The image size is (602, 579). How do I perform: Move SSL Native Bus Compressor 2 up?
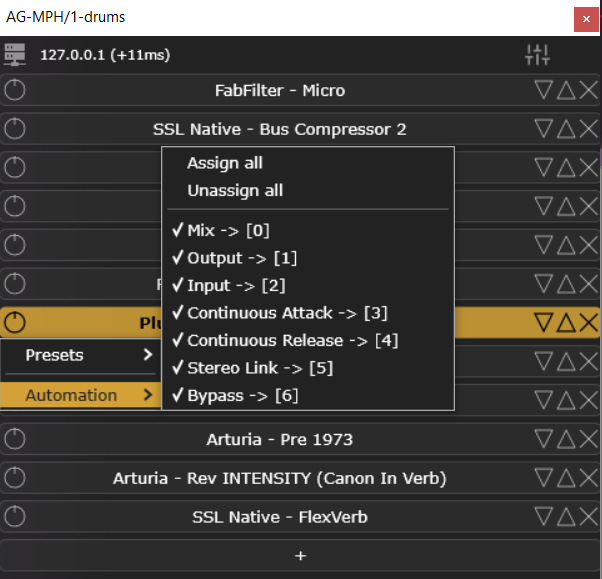coord(566,129)
